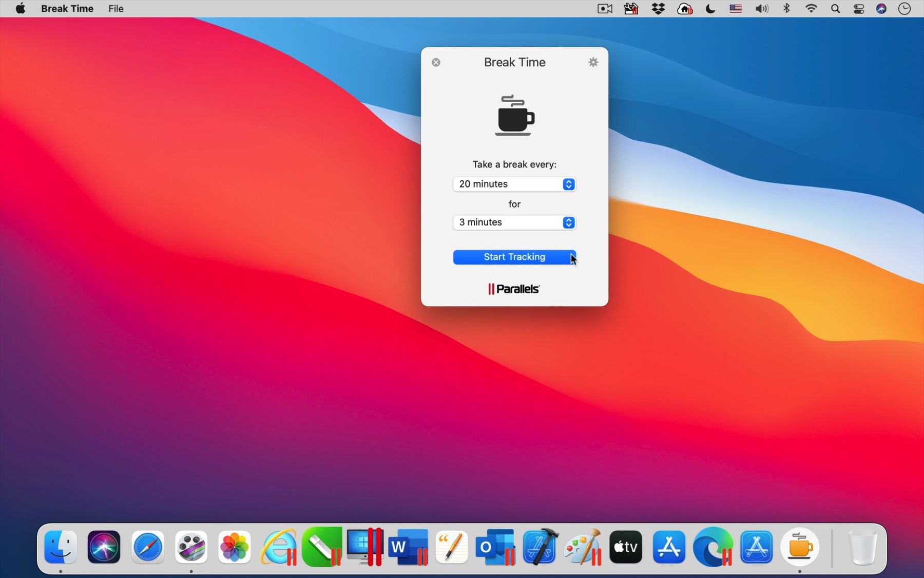Click the Parallels logo link

click(x=514, y=289)
